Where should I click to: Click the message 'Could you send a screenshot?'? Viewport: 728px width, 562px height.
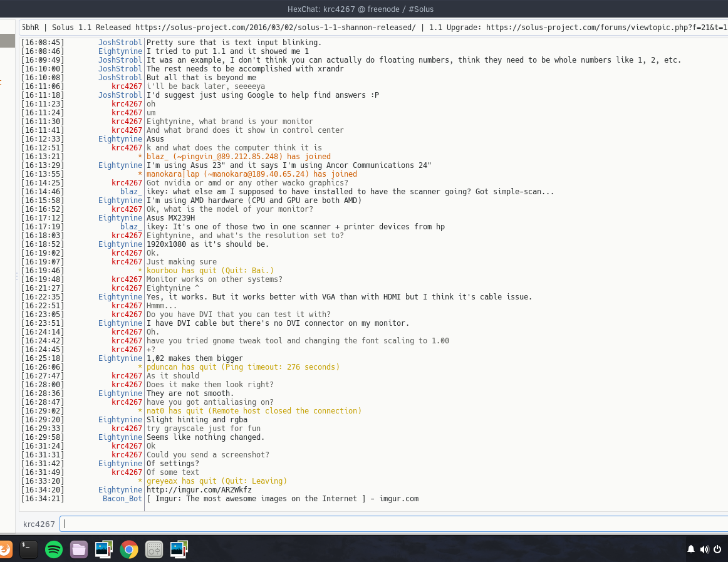(208, 455)
